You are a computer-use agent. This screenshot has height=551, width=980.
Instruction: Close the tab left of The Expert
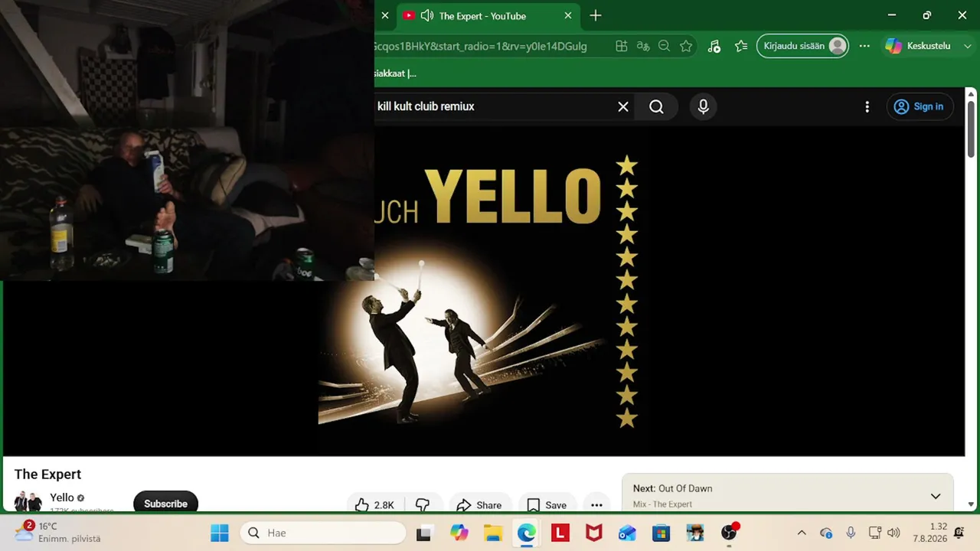(385, 16)
